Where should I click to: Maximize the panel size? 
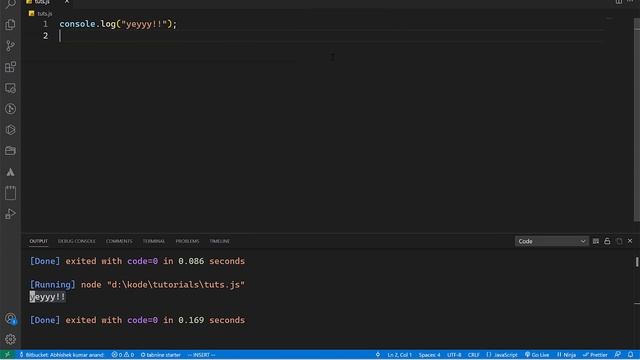[619, 241]
